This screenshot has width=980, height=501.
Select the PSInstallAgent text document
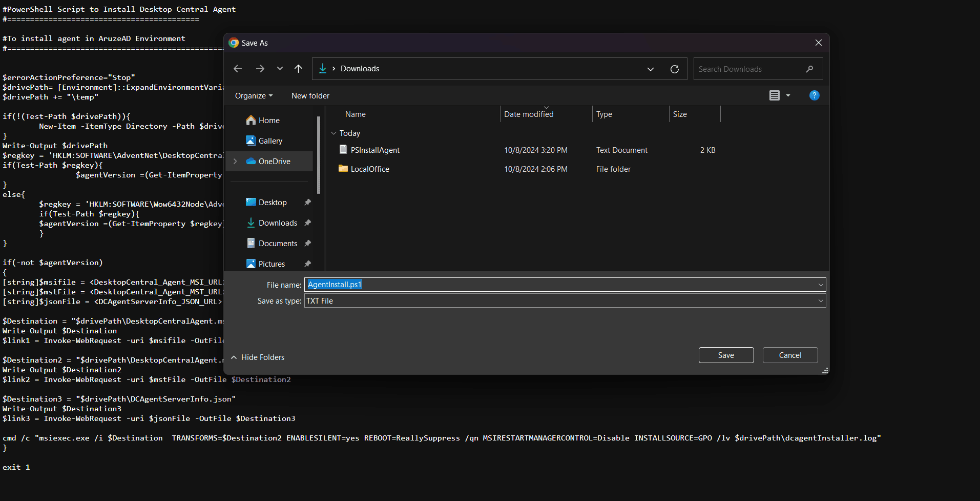(375, 150)
